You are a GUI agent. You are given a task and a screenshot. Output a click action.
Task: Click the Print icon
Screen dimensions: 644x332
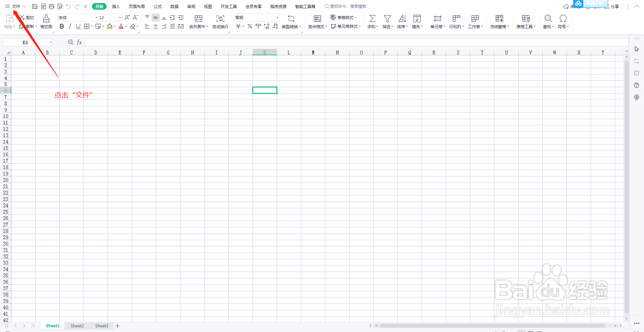pos(51,6)
